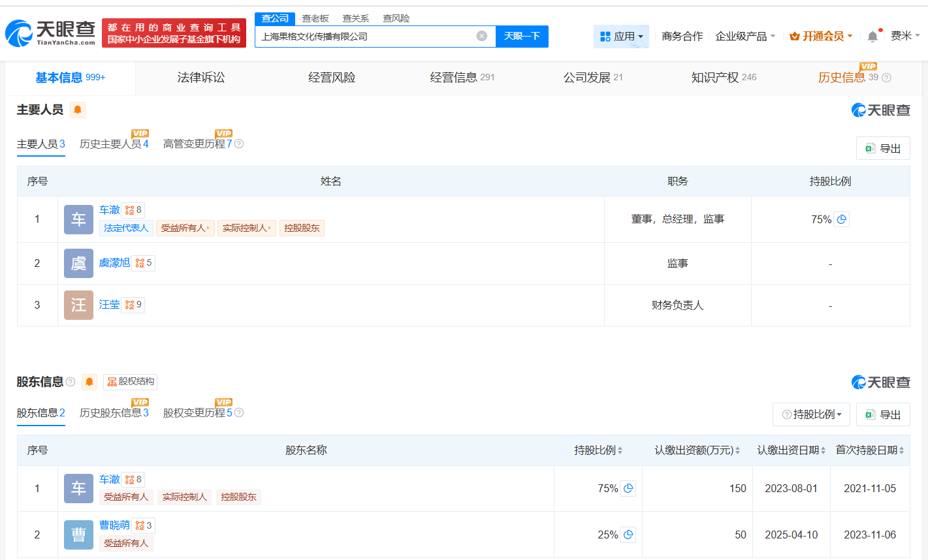Click the pie chart icon beside 车澈's 75% shareholding
Viewport: 928px width, 560px height.
[841, 219]
